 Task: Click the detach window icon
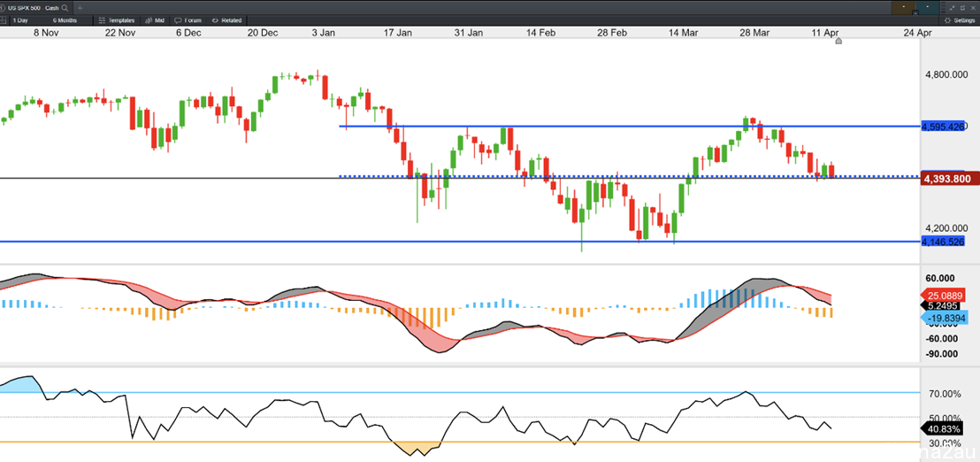click(962, 7)
